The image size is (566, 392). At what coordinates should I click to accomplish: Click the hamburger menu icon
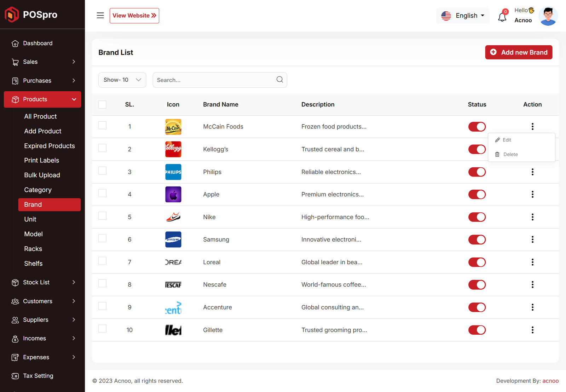[100, 16]
